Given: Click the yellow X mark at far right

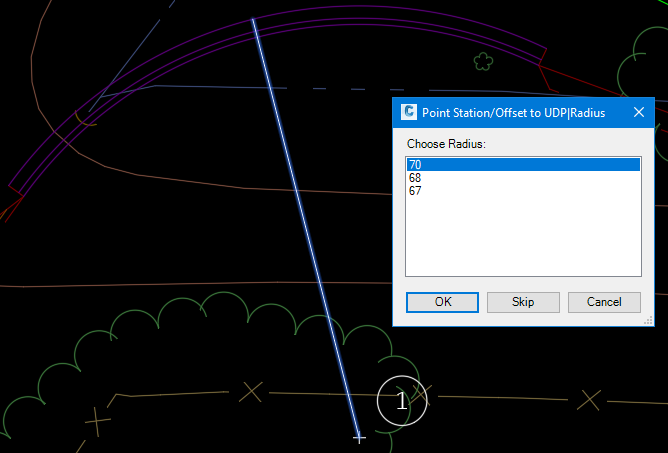Looking at the screenshot, I should (x=591, y=400).
